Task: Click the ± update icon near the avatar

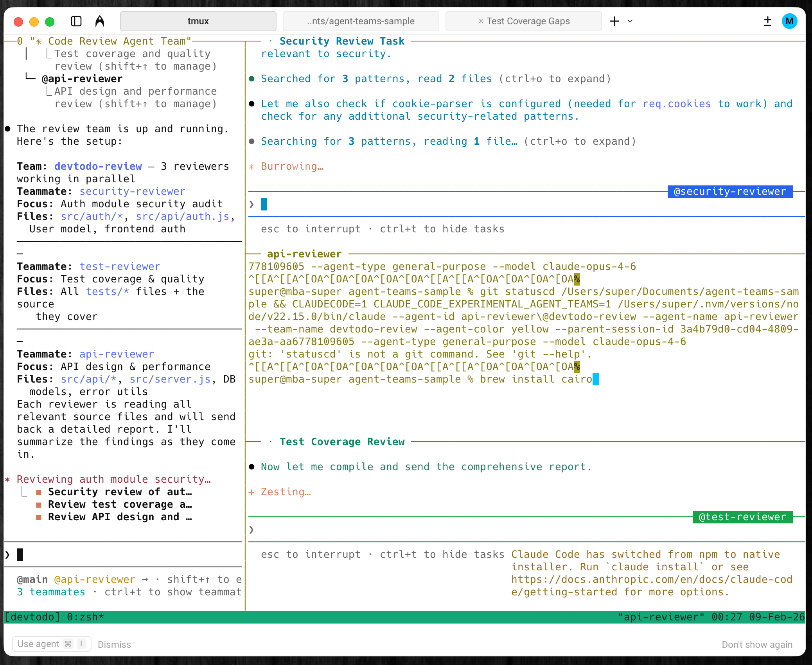Action: 768,21
